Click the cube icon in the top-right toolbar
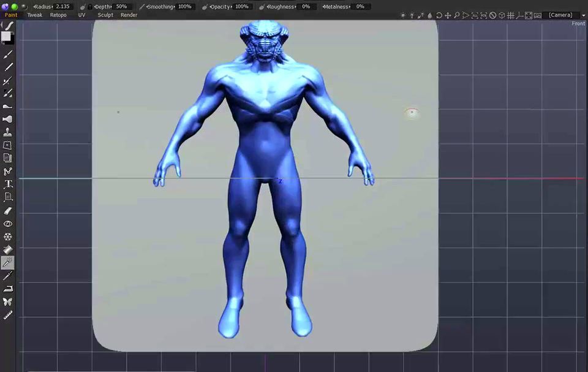The width and height of the screenshot is (588, 372). (x=502, y=15)
